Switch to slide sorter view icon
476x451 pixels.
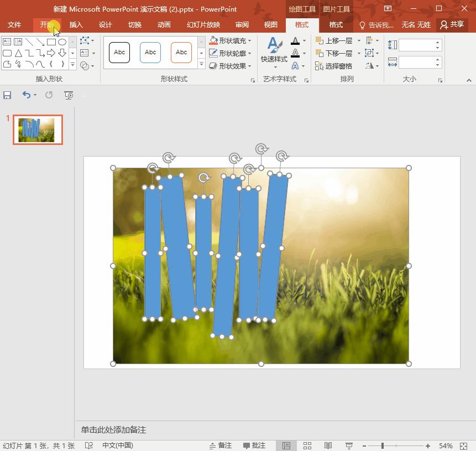tap(307, 445)
